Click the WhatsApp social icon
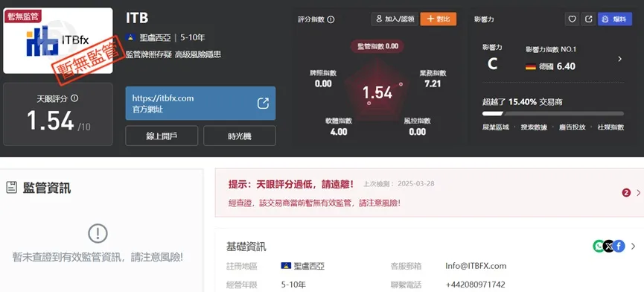644x292 pixels. 599,246
